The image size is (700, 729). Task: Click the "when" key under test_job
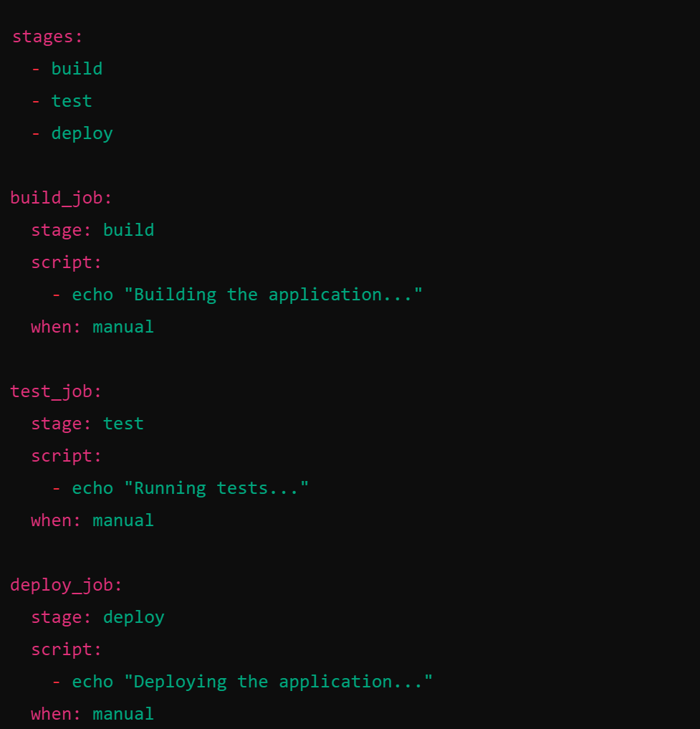point(52,520)
